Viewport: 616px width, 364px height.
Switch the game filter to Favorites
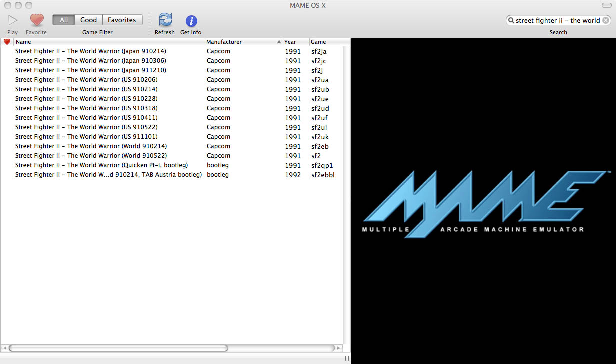click(x=122, y=20)
